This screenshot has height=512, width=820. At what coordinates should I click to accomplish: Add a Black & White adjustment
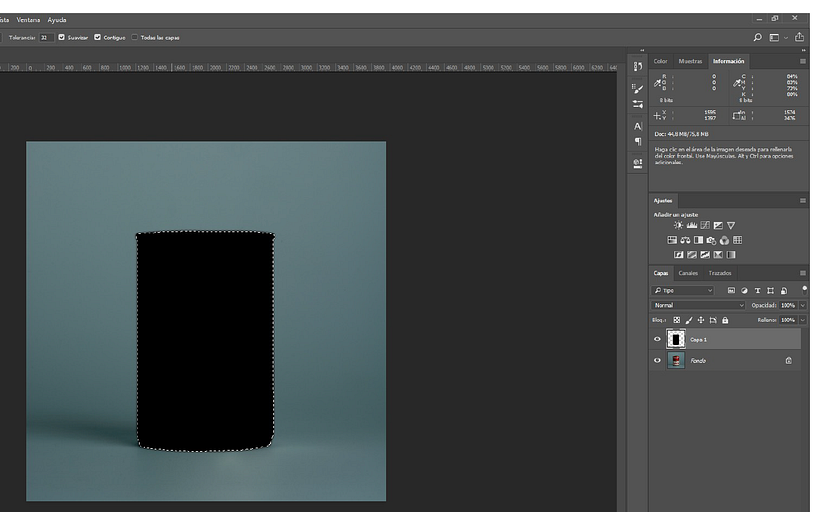(x=698, y=240)
